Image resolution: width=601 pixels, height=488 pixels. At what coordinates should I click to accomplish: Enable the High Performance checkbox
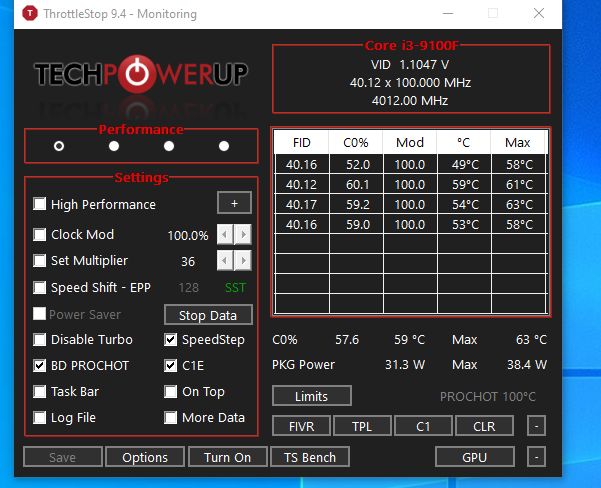tap(39, 204)
